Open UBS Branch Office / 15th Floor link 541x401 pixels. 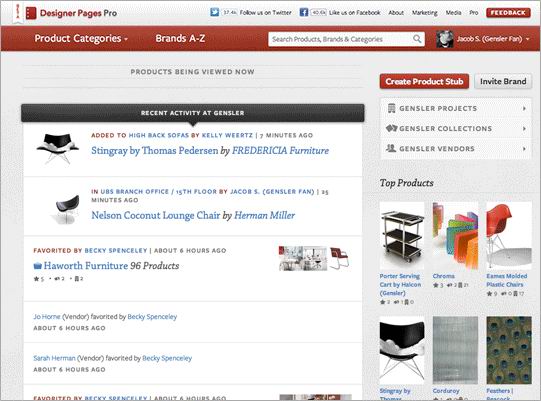click(x=158, y=192)
